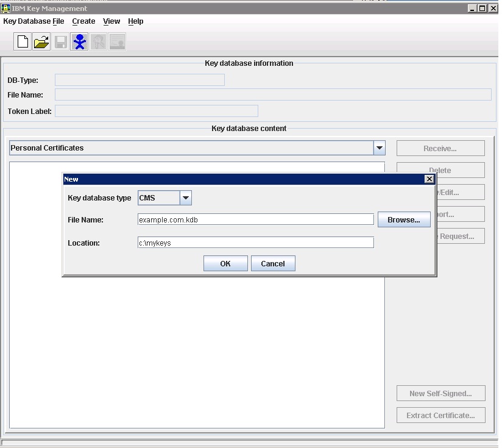Click the File Name field showing example.com.kdb
Viewport: 502px width, 448px height.
coord(256,219)
